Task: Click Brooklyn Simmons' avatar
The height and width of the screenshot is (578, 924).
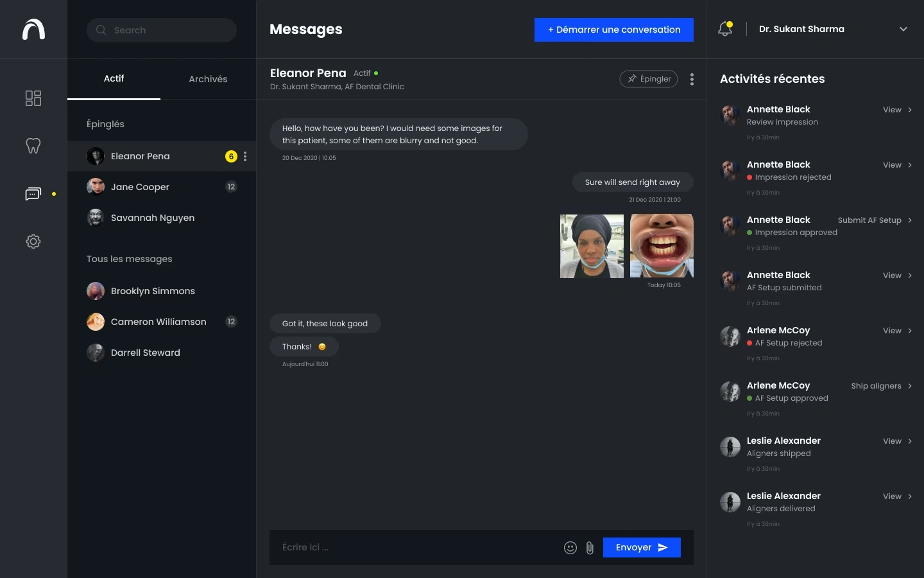Action: pos(96,291)
